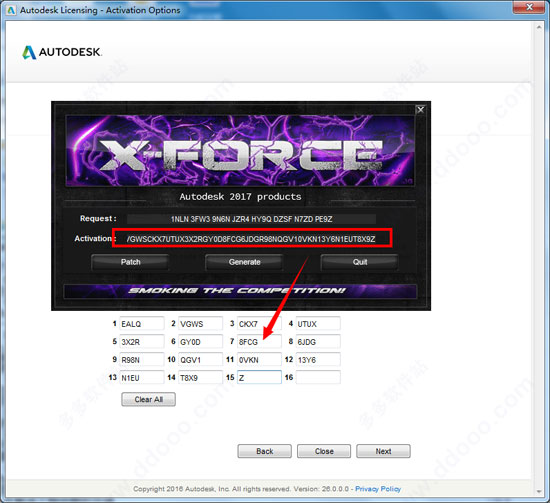Focus activation field 1 containing EALQ
550x503 pixels.
pyautogui.click(x=142, y=323)
